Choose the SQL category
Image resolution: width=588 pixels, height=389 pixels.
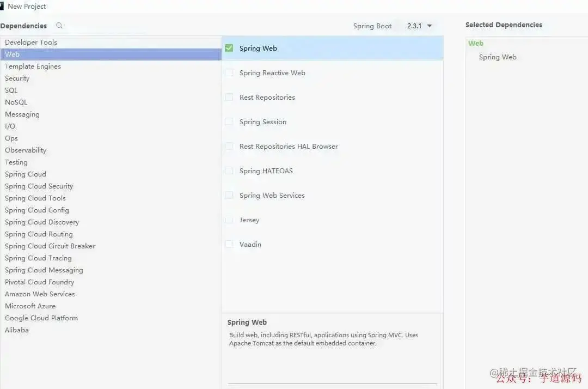[111, 90]
